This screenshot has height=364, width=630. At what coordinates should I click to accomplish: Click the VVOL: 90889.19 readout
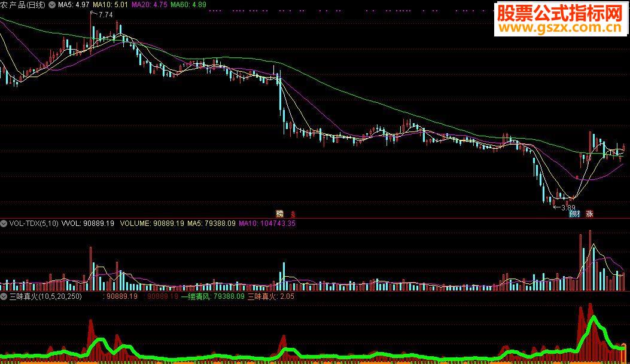pos(87,224)
